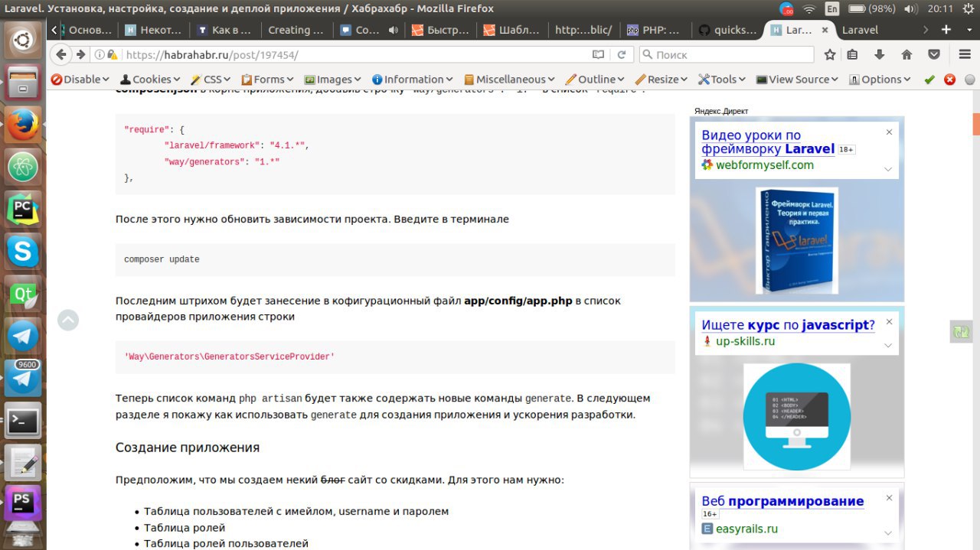Open the Ubuntu Dash home button
The width and height of the screenshot is (980, 550).
[23, 40]
